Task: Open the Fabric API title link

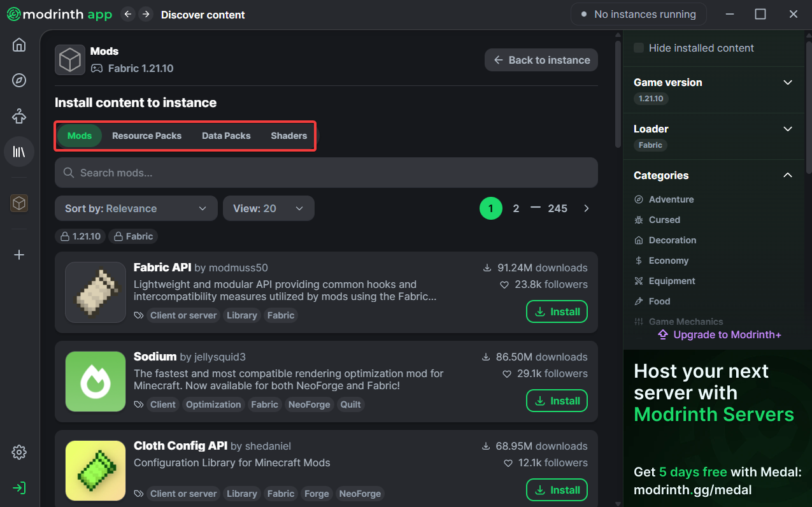Action: coord(162,268)
